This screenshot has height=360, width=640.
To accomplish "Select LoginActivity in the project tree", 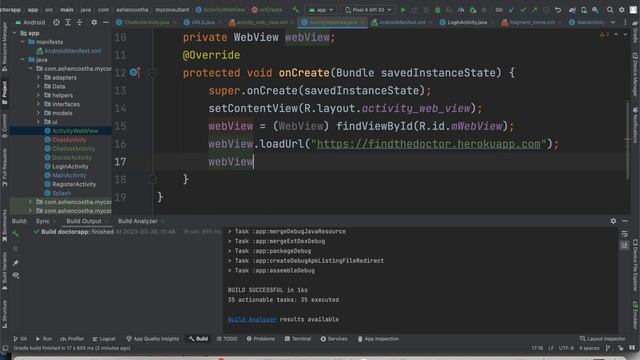I will tap(70, 167).
